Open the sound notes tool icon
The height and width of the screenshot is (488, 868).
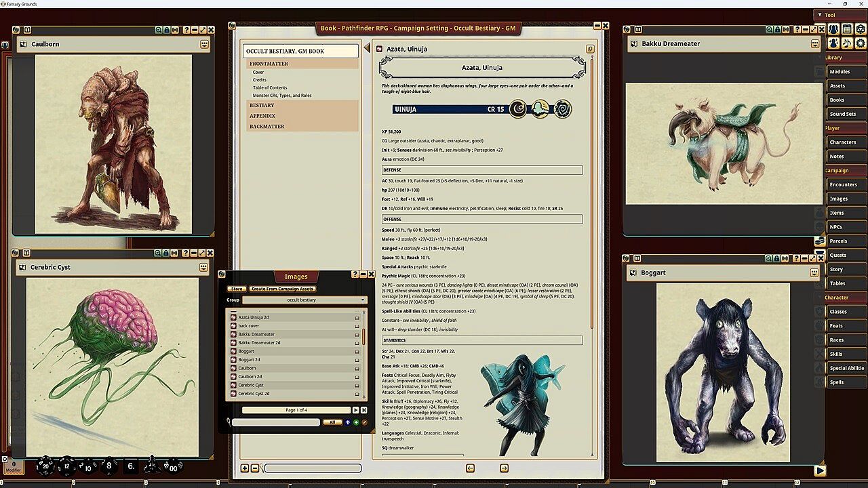847,43
